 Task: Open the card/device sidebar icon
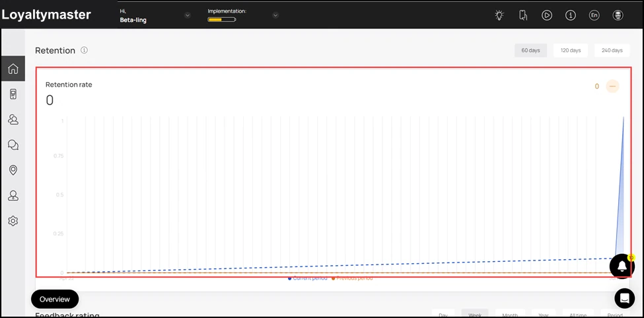(x=13, y=95)
